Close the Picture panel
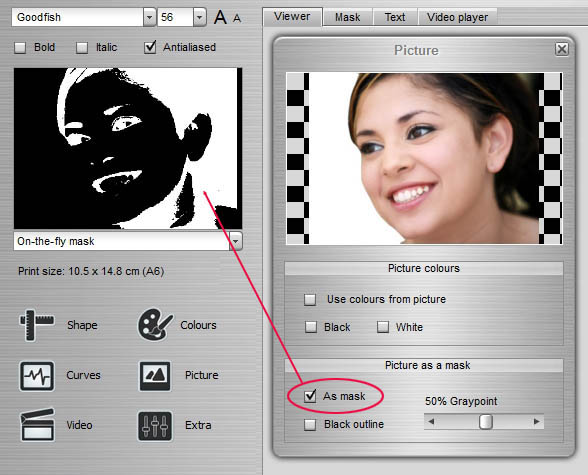The width and height of the screenshot is (588, 475). pos(561,49)
